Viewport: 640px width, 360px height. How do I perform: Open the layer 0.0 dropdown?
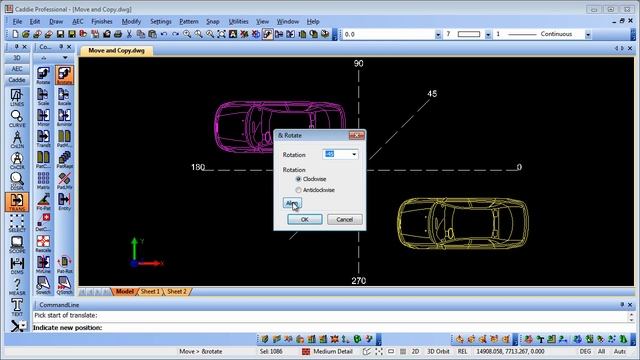[x=438, y=35]
